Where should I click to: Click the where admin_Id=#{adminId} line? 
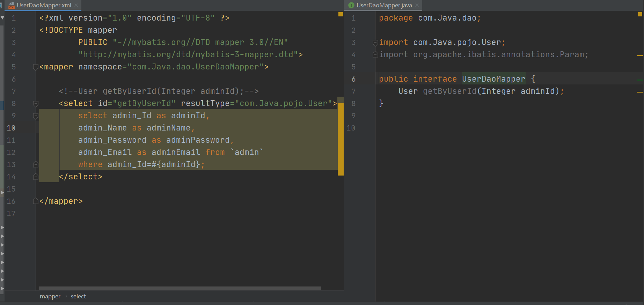click(x=141, y=164)
